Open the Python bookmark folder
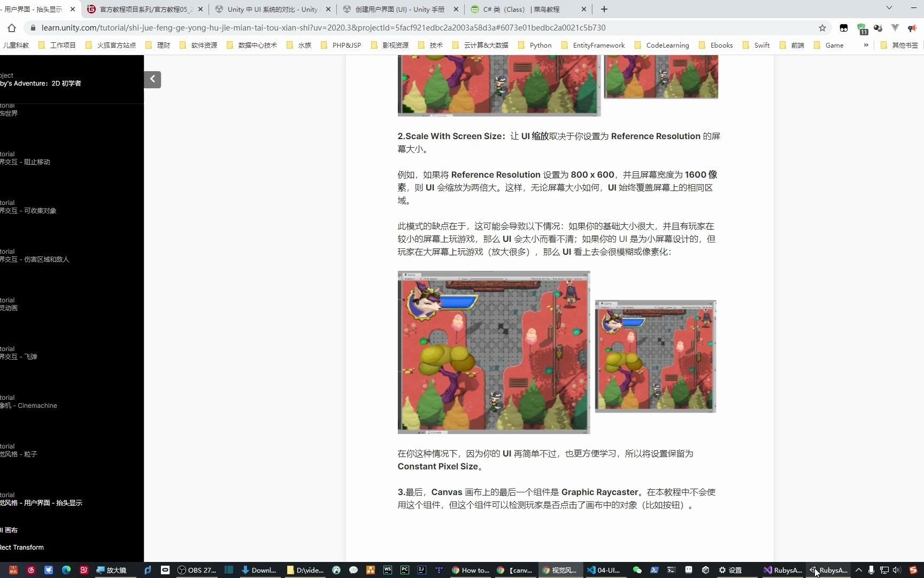Screen dimensions: 924x578 [535, 45]
